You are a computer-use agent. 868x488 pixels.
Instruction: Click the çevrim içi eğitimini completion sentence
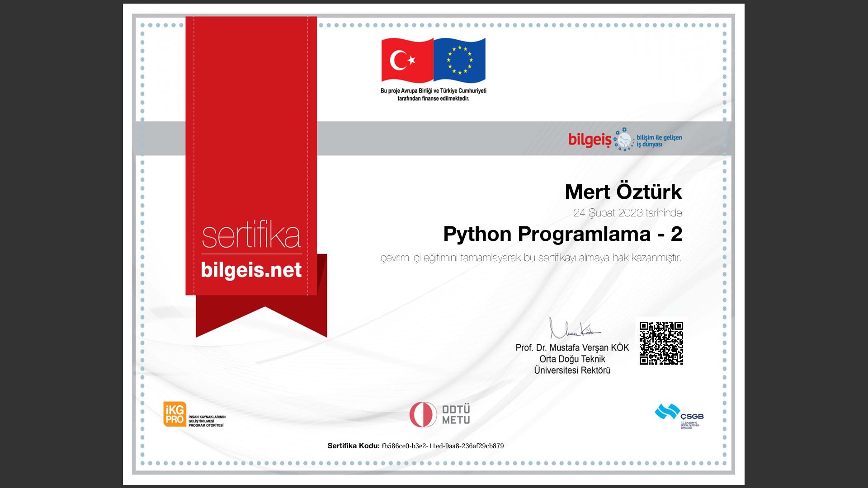click(x=531, y=258)
